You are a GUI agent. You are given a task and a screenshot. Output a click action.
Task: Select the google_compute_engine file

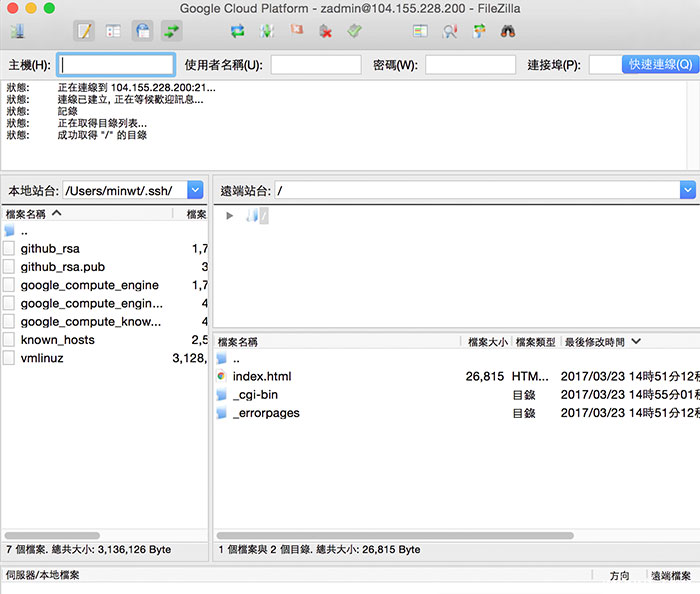pos(104,285)
